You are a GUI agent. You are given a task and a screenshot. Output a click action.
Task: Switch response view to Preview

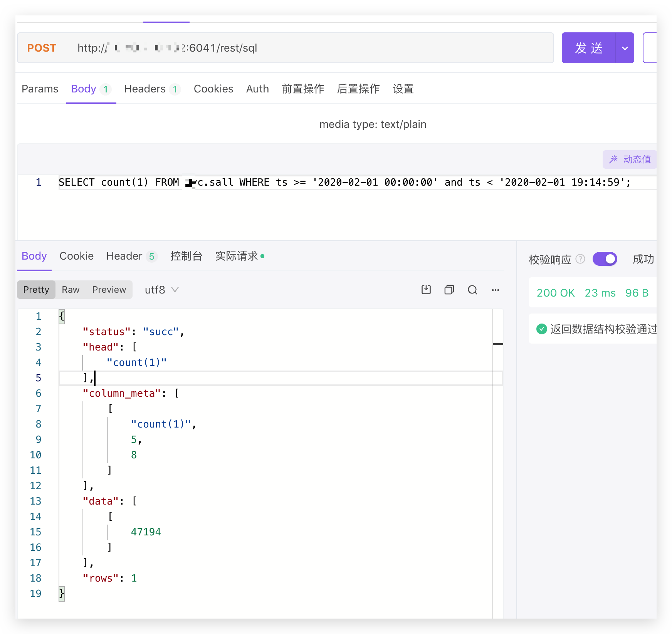(109, 290)
